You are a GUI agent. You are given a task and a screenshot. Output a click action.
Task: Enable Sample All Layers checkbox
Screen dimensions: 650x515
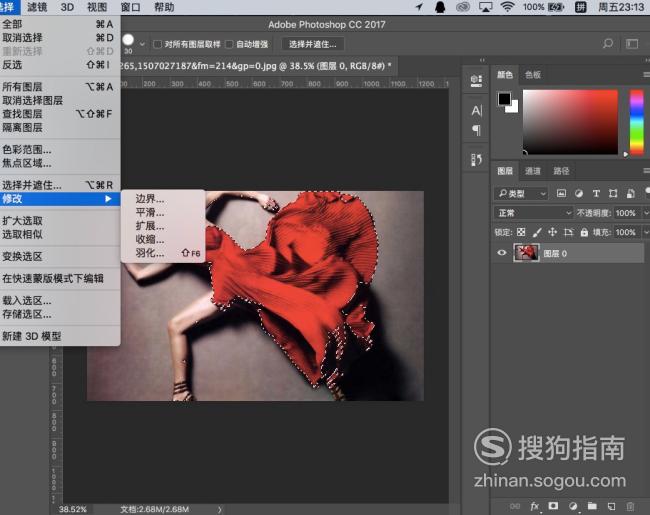tap(158, 44)
